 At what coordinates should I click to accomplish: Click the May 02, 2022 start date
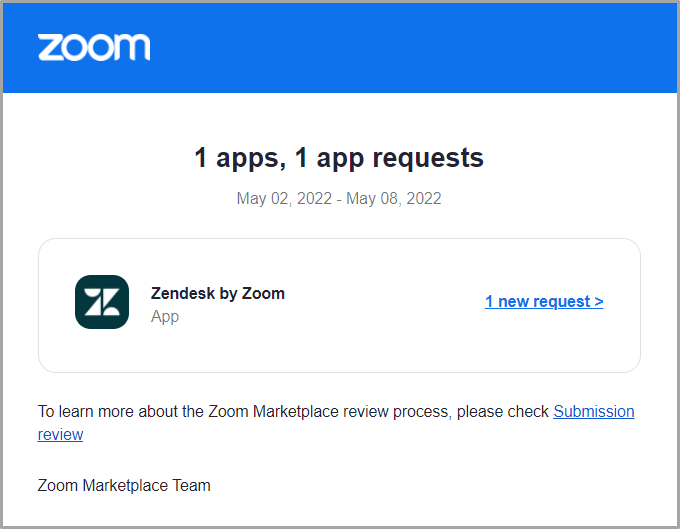click(284, 199)
